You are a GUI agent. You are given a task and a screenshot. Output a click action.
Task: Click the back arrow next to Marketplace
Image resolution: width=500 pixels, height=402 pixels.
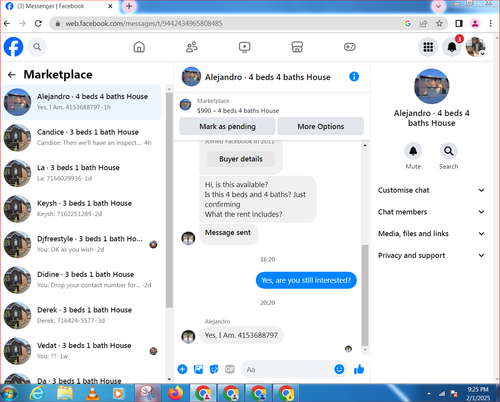[12, 75]
